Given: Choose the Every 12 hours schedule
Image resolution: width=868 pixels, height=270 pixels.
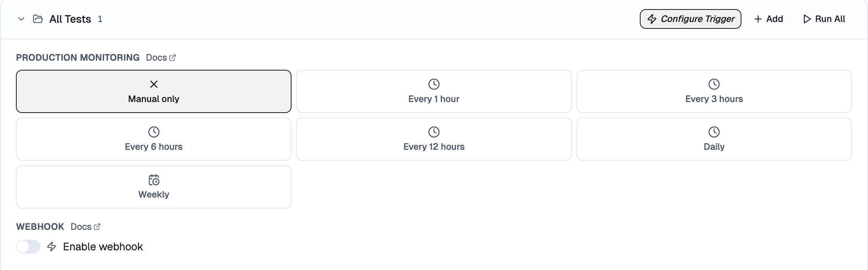Looking at the screenshot, I should click(434, 139).
